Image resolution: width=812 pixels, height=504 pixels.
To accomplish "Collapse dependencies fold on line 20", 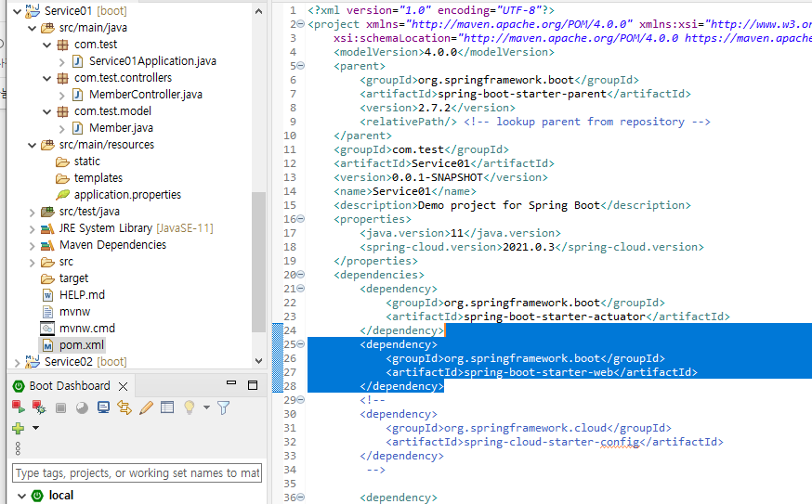I will [x=300, y=275].
